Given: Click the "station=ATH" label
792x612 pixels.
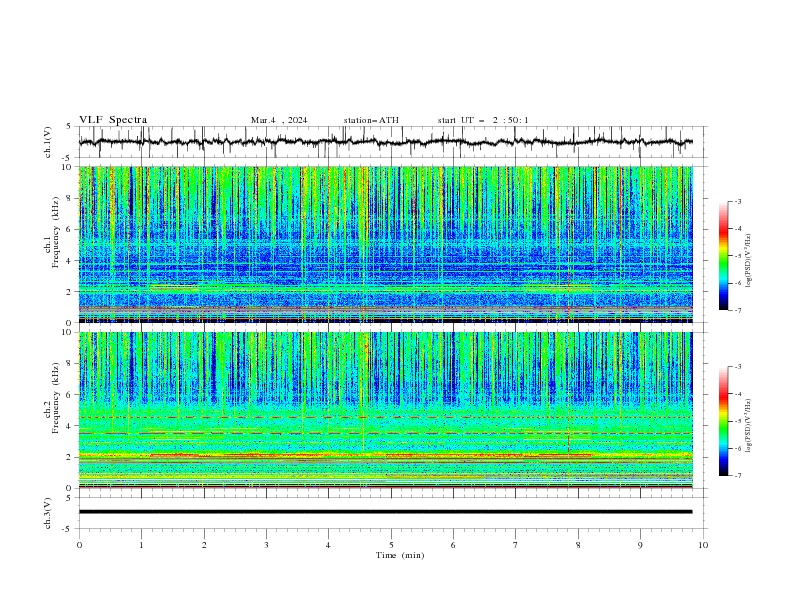Looking at the screenshot, I should [371, 120].
